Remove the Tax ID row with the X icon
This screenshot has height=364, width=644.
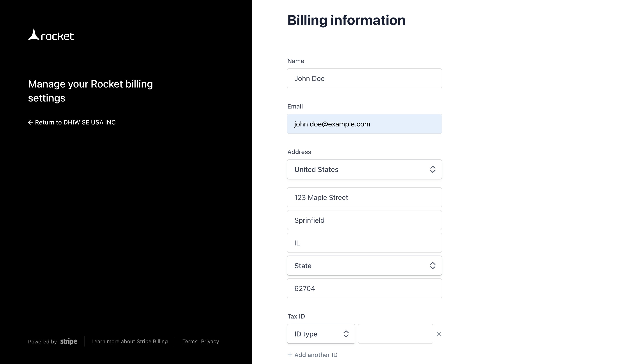tap(439, 334)
